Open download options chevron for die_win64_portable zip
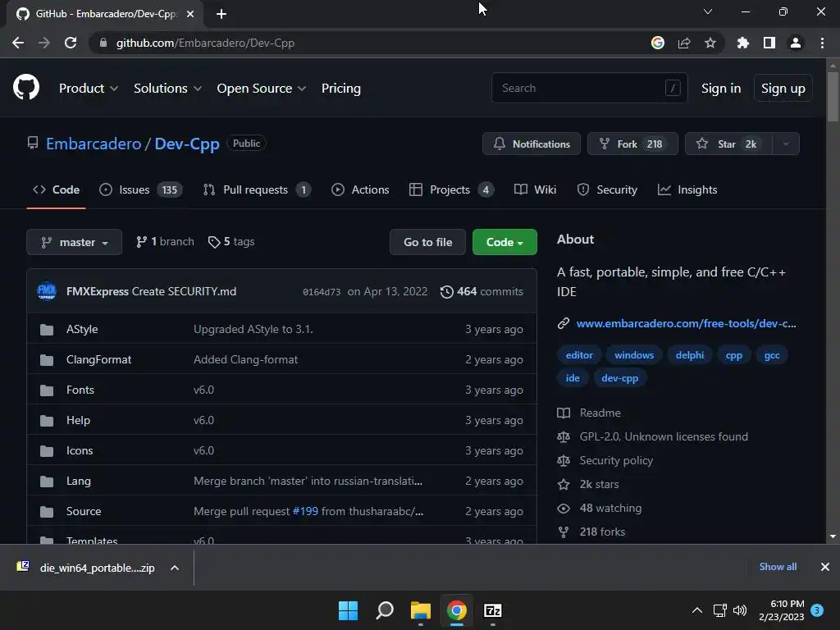 (x=175, y=568)
